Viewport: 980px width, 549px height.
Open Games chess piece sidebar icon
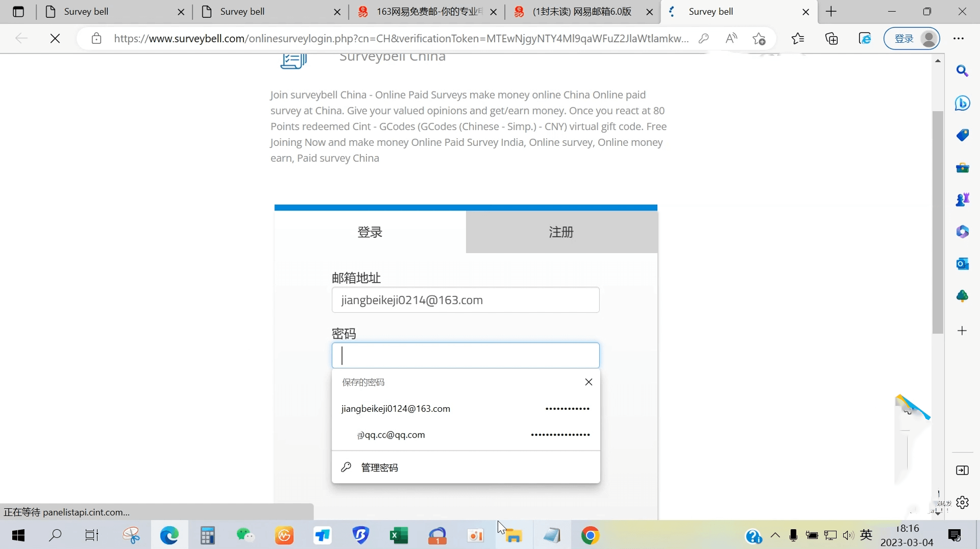tap(962, 200)
